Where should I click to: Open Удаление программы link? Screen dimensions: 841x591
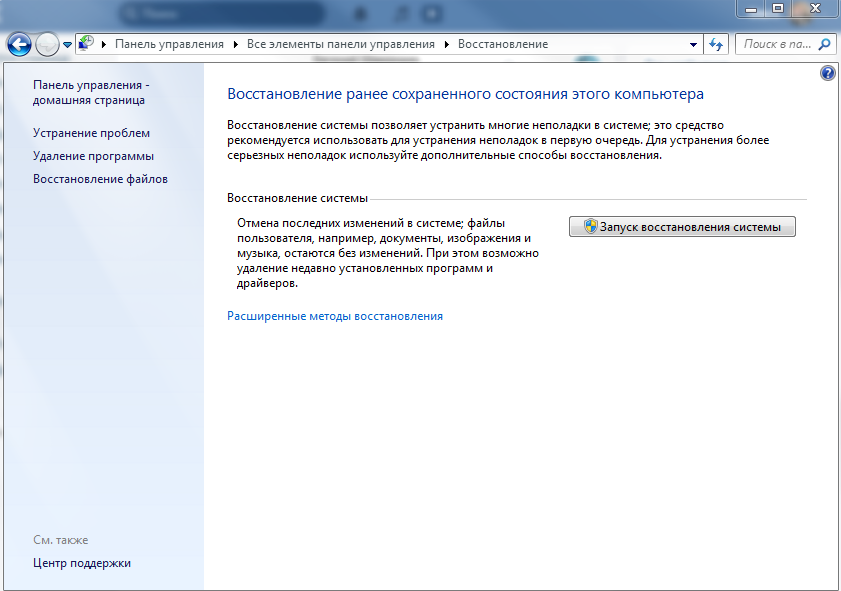93,156
